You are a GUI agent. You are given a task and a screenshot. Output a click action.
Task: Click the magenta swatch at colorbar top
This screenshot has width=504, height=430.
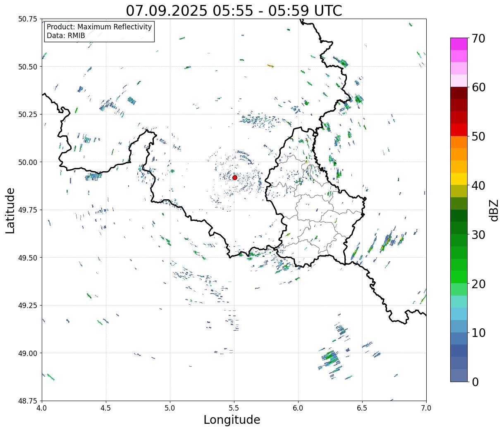coord(459,44)
